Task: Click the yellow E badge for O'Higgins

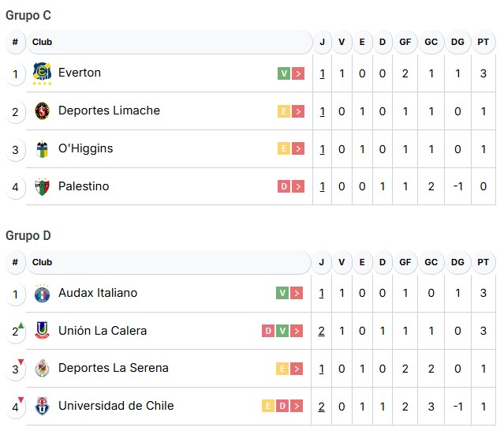Action: click(x=283, y=149)
